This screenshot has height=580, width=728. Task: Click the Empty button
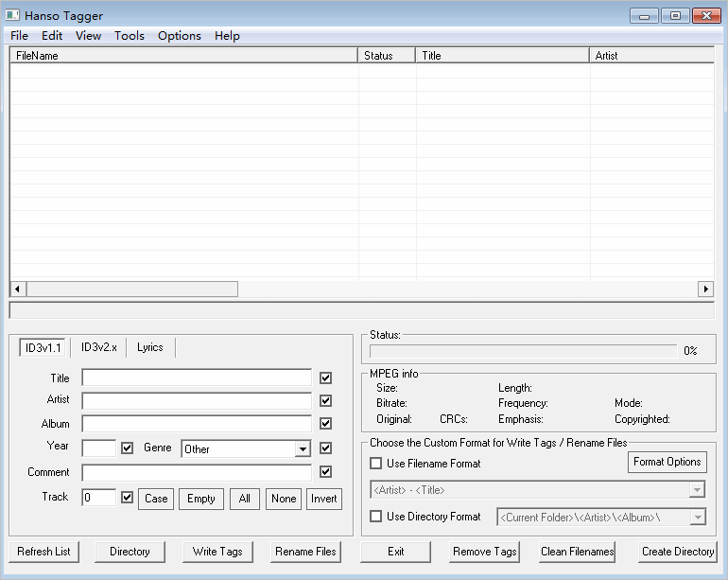[x=201, y=499]
